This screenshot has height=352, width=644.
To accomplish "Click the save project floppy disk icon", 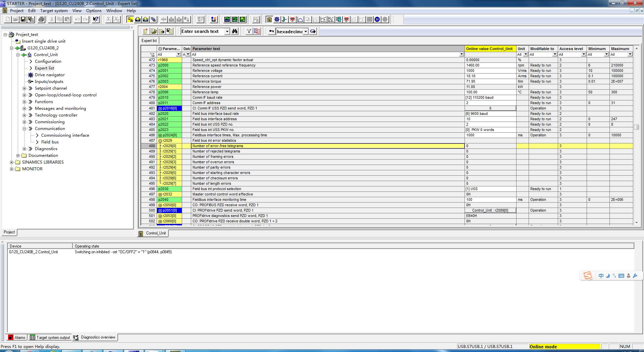I will point(23,19).
